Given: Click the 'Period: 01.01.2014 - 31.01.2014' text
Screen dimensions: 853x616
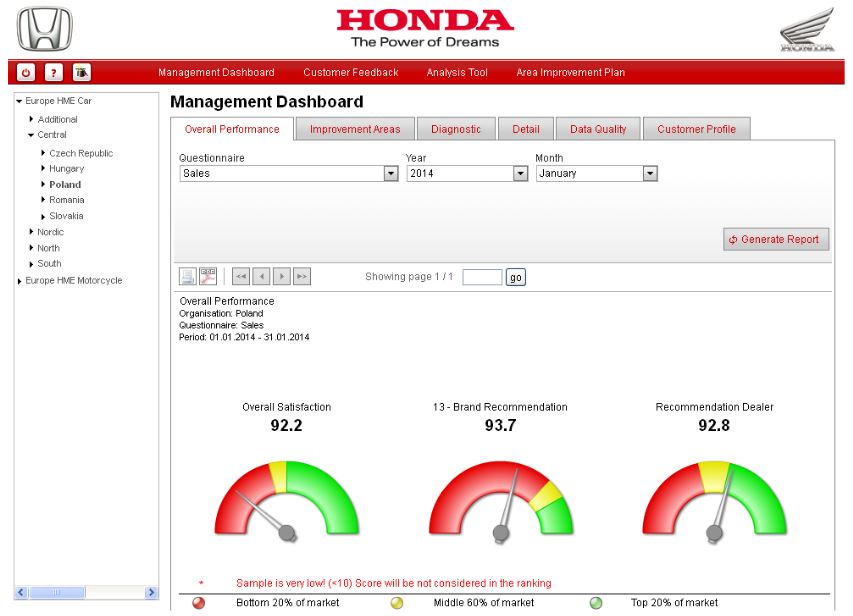Looking at the screenshot, I should point(244,337).
